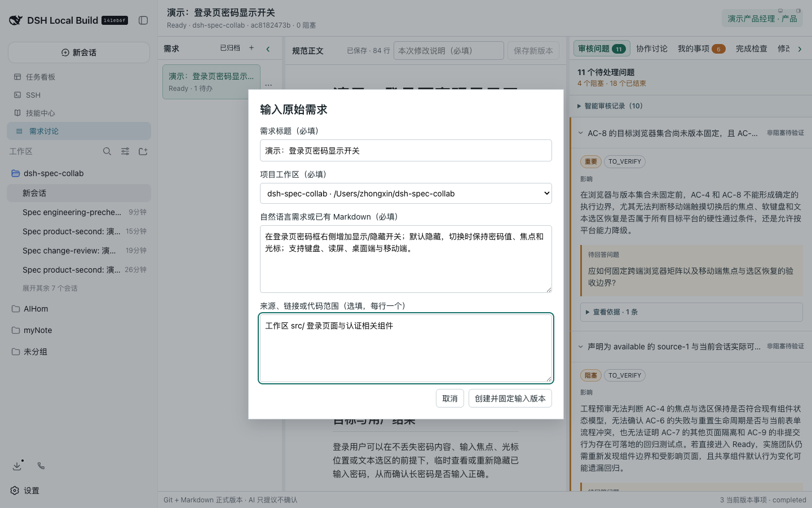Open the myNote workspace folder

(79, 330)
